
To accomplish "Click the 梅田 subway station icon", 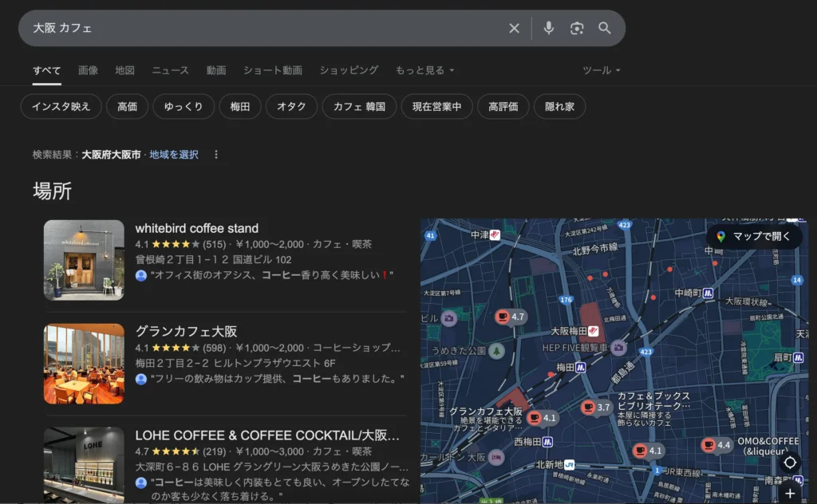I will (581, 368).
